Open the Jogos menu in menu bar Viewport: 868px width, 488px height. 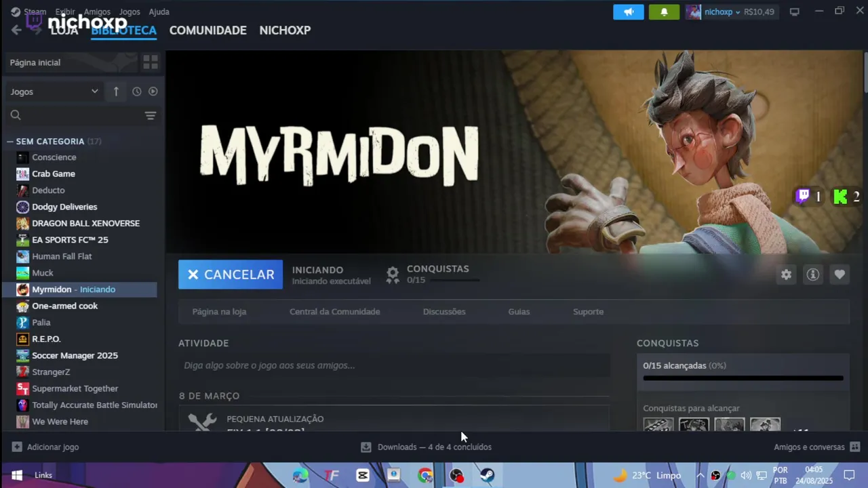coord(130,12)
